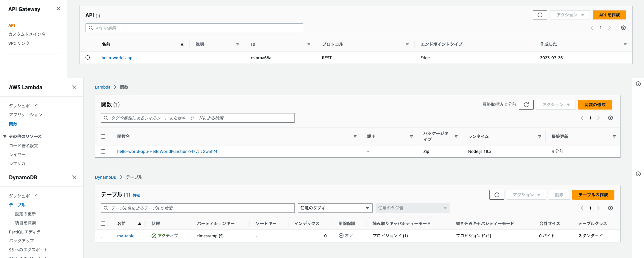The width and height of the screenshot is (644, 258).
Task: Open API table settings gear
Action: pyautogui.click(x=623, y=28)
